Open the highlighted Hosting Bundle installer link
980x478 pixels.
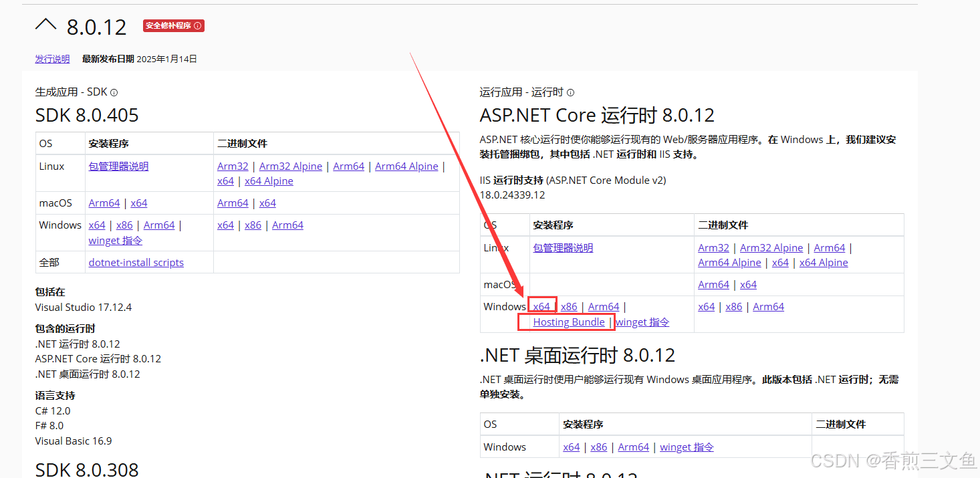click(x=569, y=322)
